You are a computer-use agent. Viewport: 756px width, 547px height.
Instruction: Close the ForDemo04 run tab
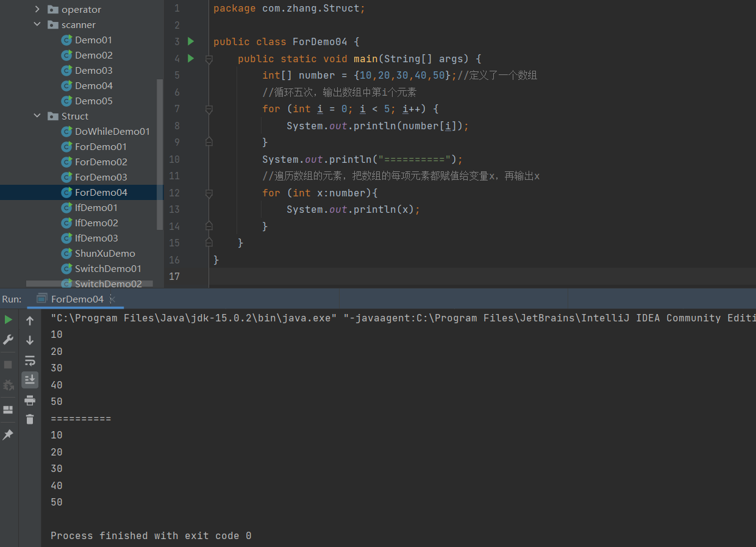pos(112,299)
